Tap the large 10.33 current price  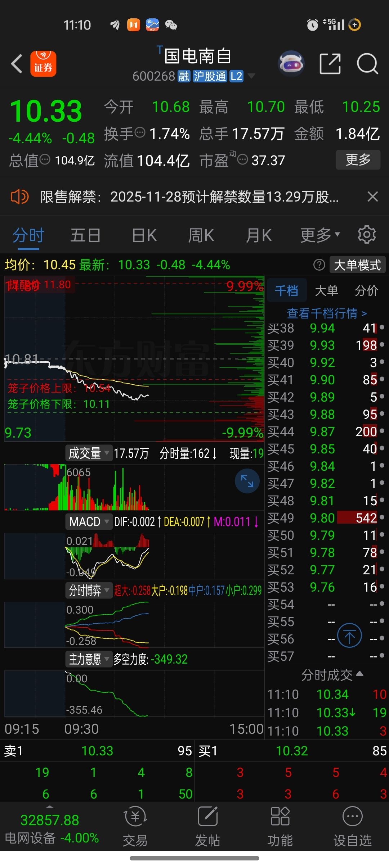(x=46, y=111)
